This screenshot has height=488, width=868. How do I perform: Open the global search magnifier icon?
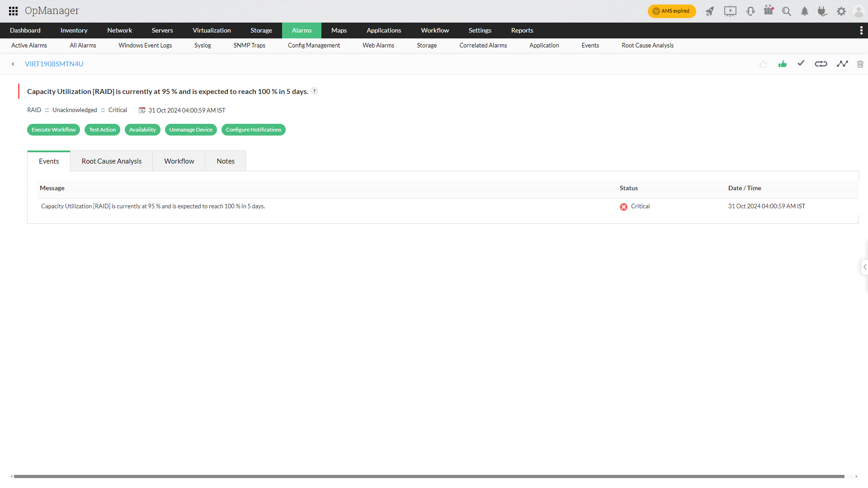[x=787, y=11]
